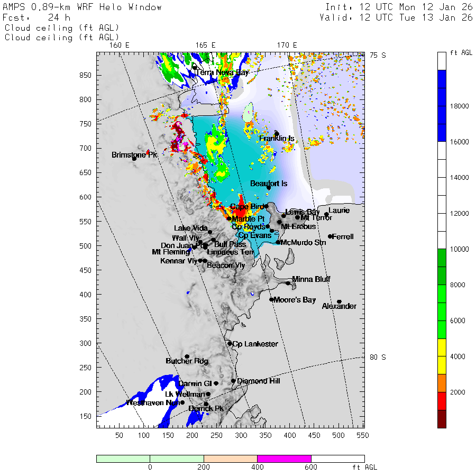Select the Lewis Bay label
The image size is (476, 476).
303,212
